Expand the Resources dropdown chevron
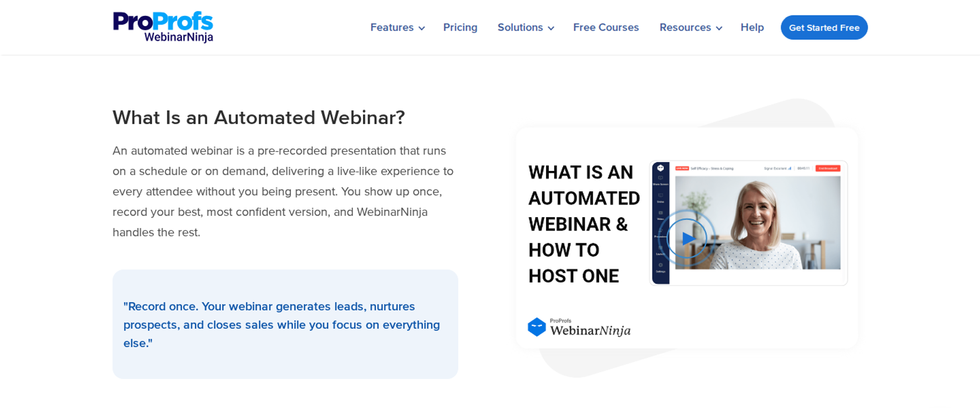Viewport: 980px width, 408px height. (x=719, y=28)
